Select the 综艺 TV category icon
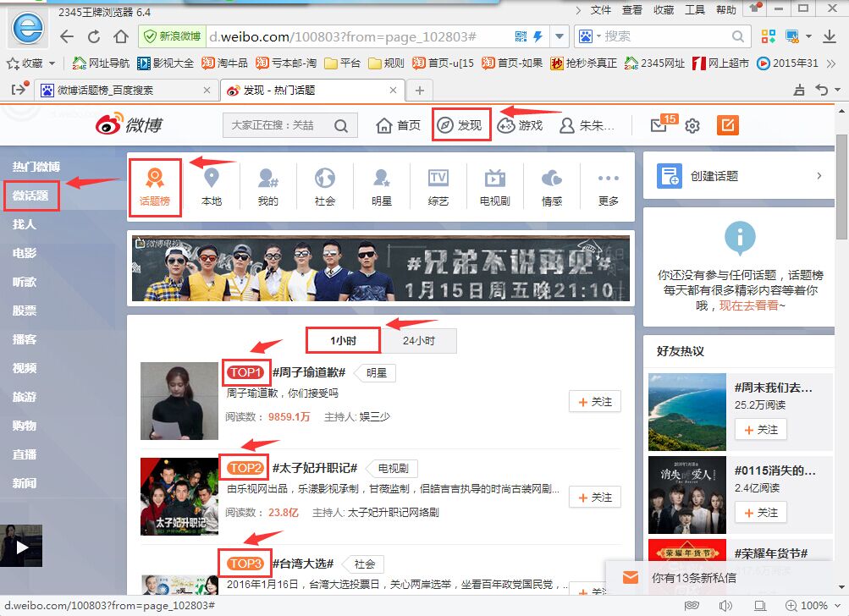This screenshot has width=849, height=616. coord(438,187)
